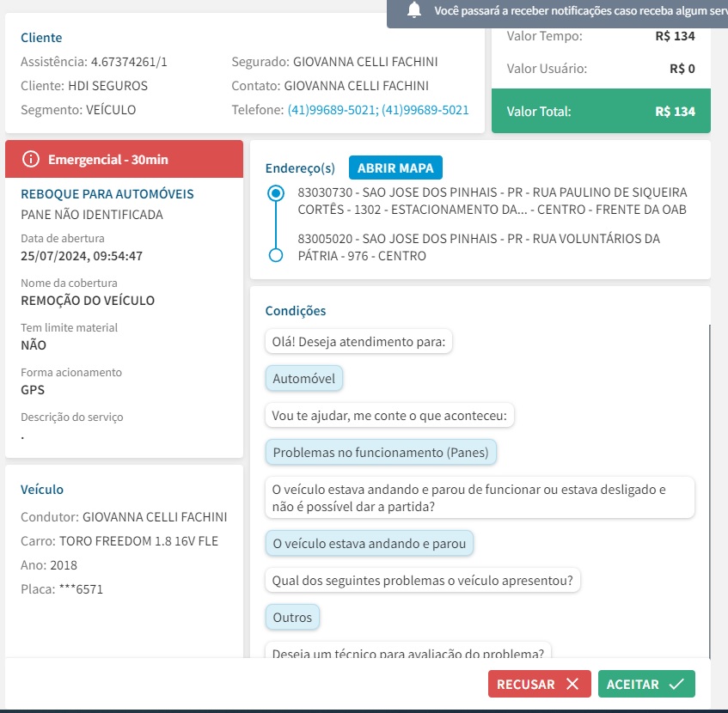728x713 pixels.
Task: Click the Valor Total green bar
Action: [601, 112]
